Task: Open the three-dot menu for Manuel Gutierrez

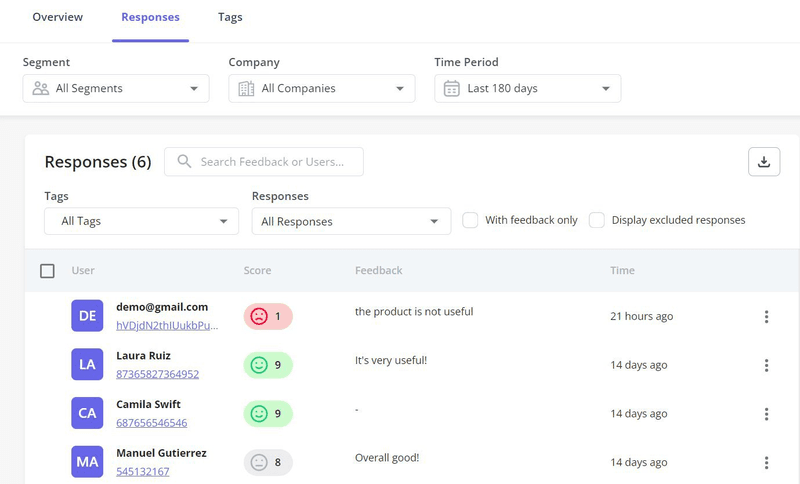Action: point(766,463)
